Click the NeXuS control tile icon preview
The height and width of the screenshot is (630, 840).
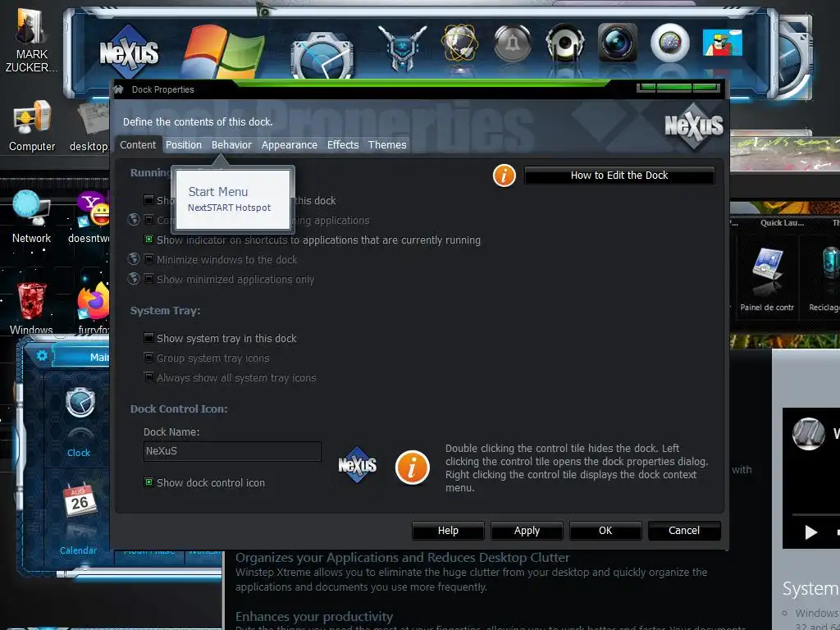pyautogui.click(x=358, y=465)
